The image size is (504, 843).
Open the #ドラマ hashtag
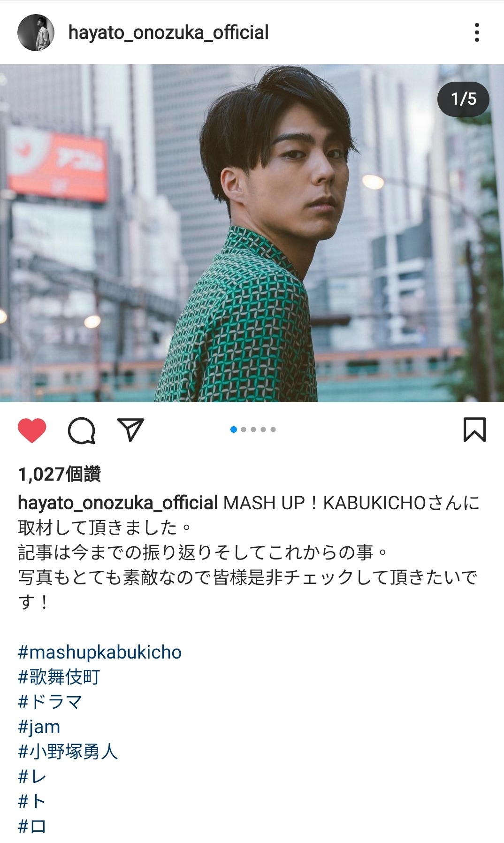tap(50, 702)
